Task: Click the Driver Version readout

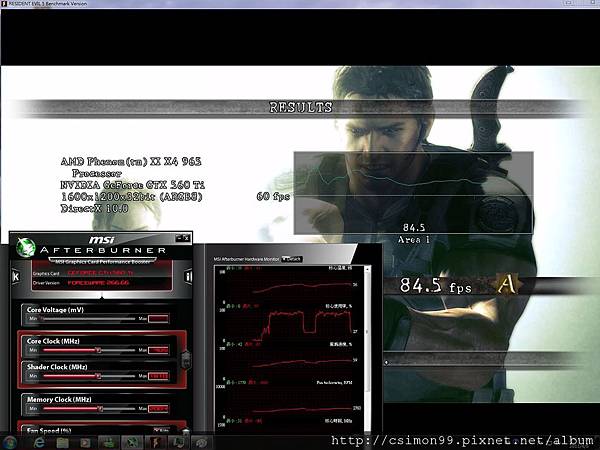Action: coord(98,283)
